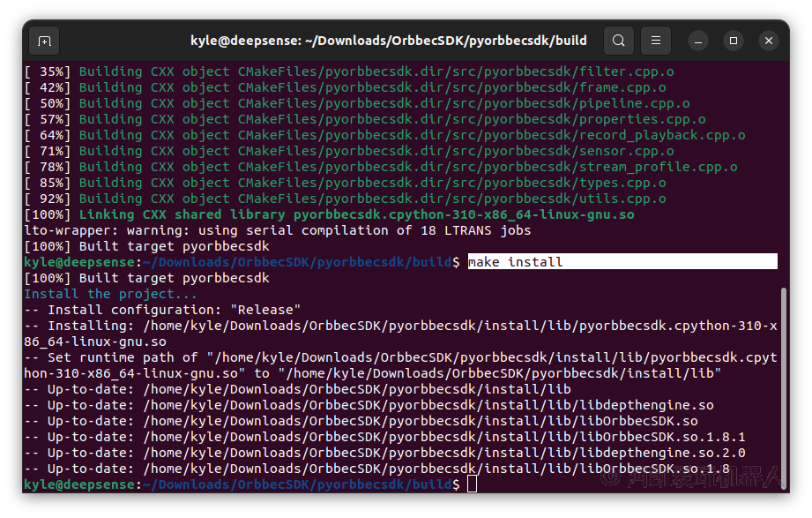Open a new terminal tab

pos(45,41)
